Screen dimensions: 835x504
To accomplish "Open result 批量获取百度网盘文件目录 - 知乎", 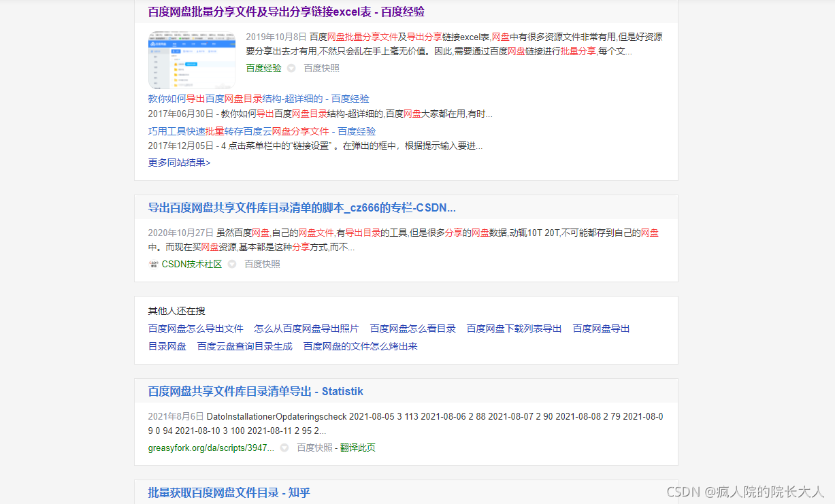I will [229, 492].
